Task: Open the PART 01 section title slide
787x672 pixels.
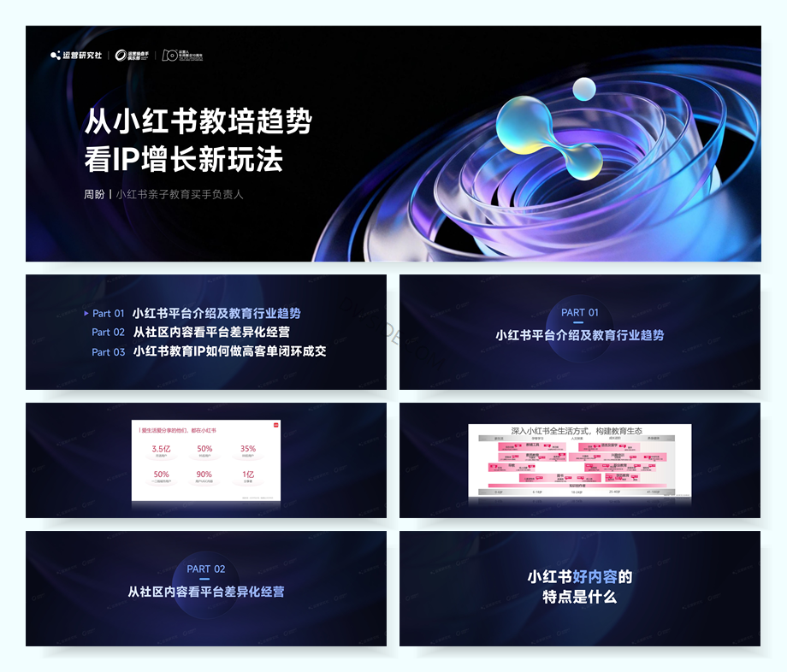Action: 579,332
